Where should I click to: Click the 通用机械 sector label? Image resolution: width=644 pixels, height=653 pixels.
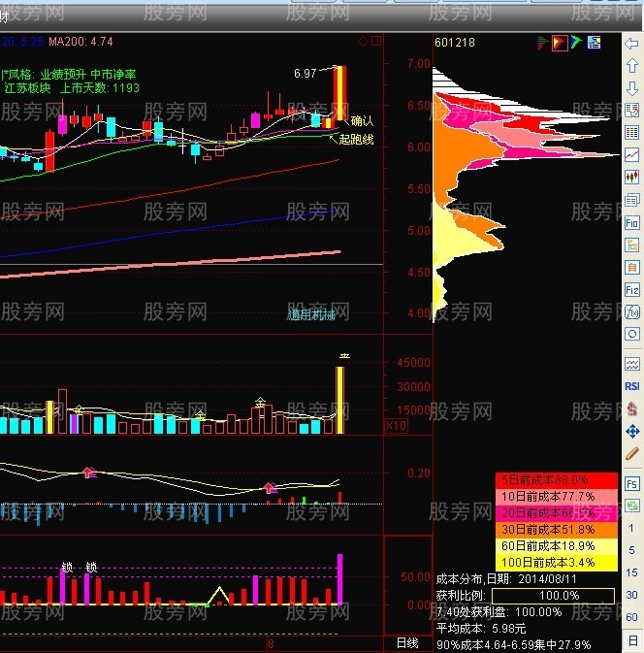tap(311, 315)
